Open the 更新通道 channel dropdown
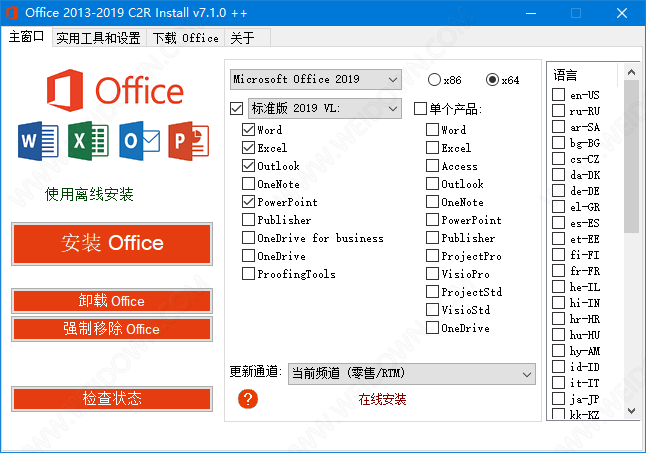 point(412,374)
